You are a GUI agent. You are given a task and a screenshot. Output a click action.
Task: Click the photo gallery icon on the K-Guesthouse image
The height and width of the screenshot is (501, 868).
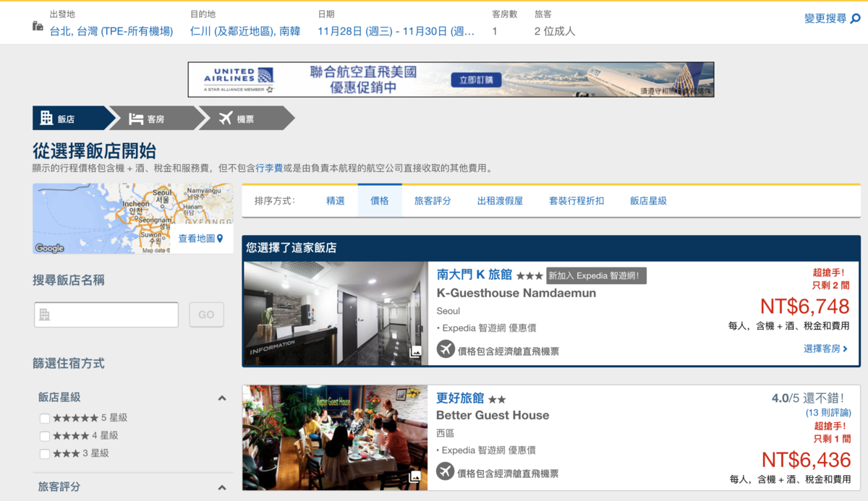[x=415, y=352]
